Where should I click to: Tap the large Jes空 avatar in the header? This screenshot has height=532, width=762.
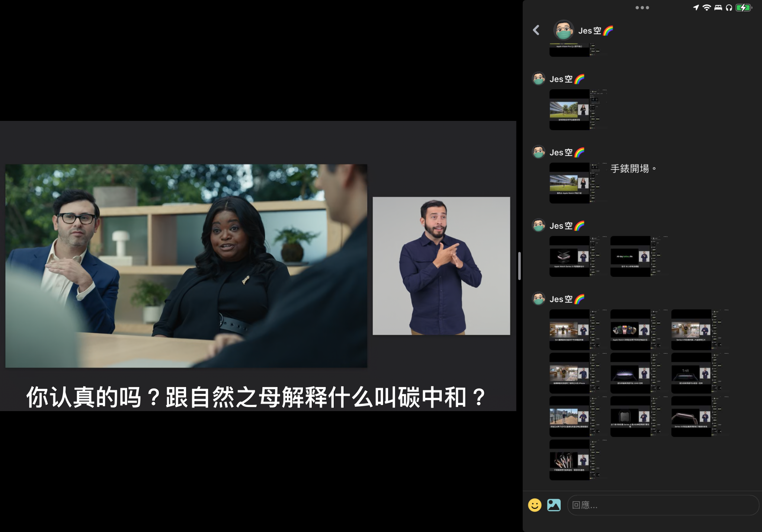(563, 30)
